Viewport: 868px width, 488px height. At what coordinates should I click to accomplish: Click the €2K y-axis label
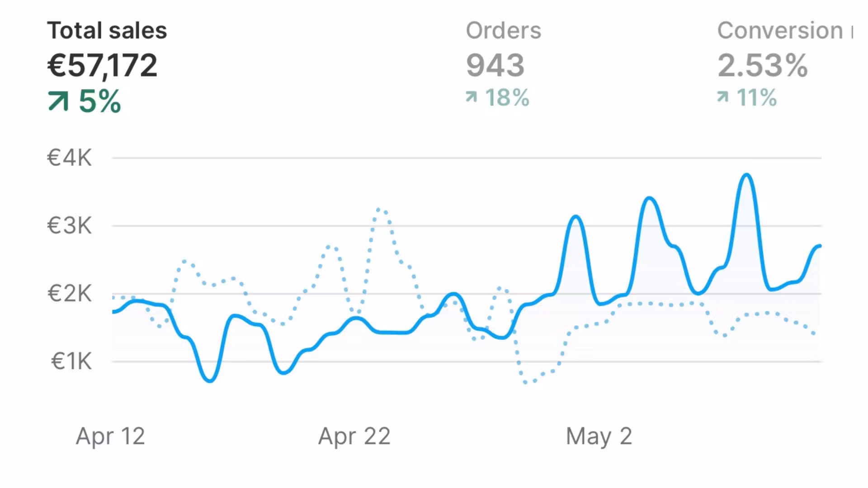70,294
